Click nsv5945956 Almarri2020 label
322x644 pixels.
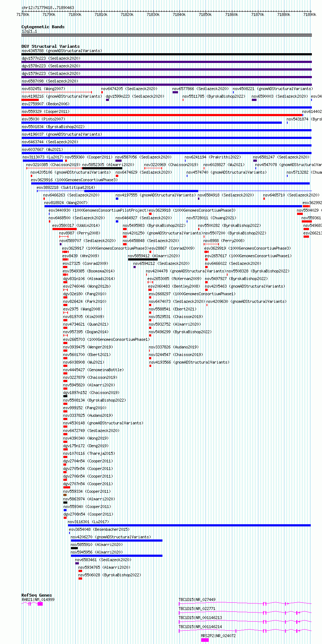click(97, 552)
